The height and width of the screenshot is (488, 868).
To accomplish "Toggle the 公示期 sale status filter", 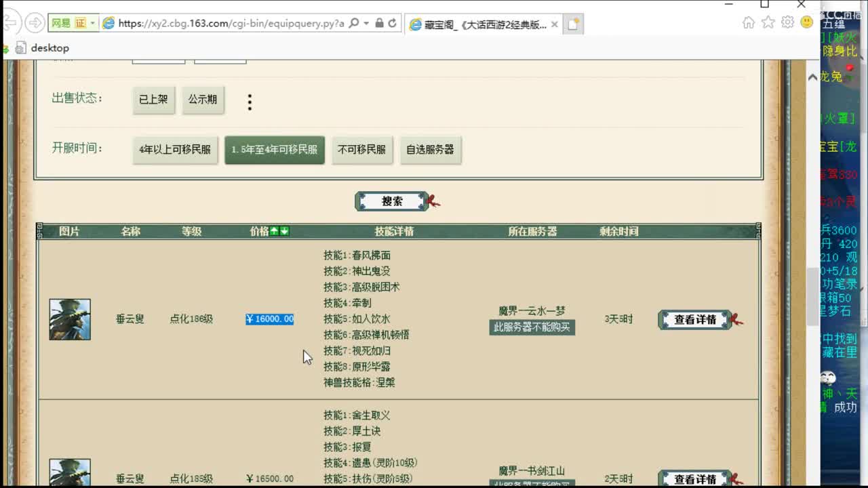I will click(x=203, y=100).
